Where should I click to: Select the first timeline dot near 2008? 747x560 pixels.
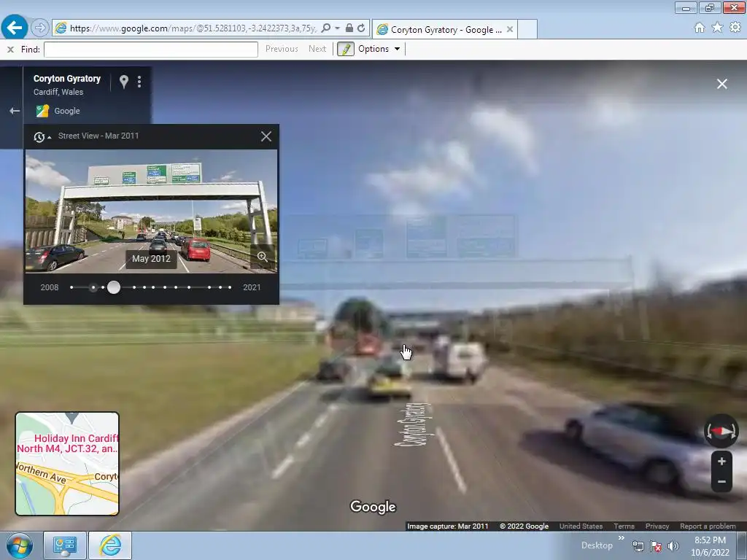point(71,287)
